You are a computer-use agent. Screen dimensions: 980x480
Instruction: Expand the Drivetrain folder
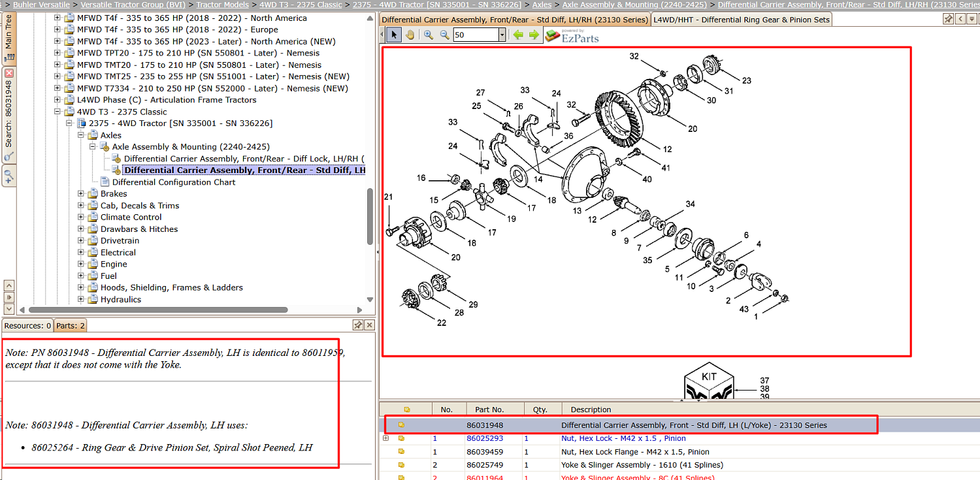click(x=81, y=241)
